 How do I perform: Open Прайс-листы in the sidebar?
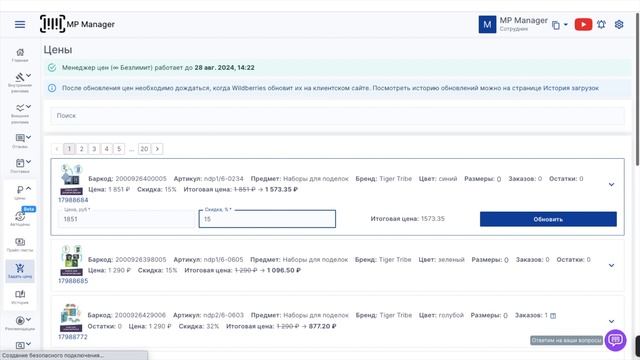coord(20,245)
